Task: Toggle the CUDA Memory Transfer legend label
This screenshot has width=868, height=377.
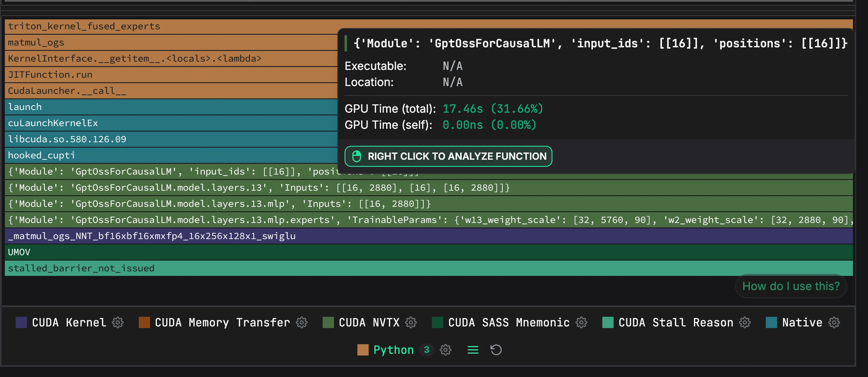Action: (x=222, y=322)
